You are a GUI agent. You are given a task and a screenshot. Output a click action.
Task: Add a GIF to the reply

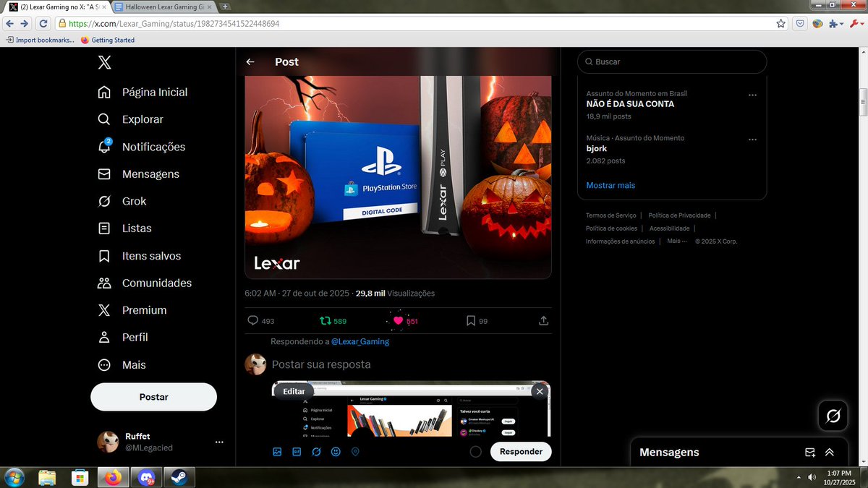click(x=297, y=452)
